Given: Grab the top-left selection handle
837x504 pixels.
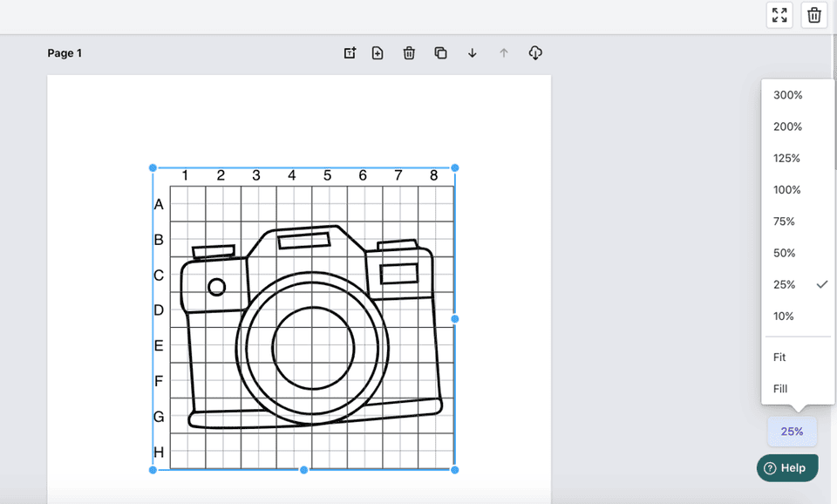Looking at the screenshot, I should pos(153,167).
